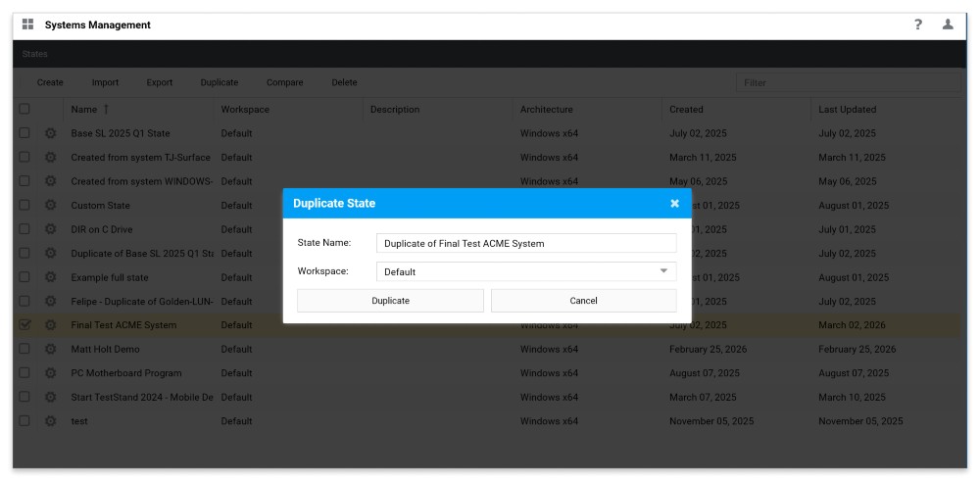Image resolution: width=980 pixels, height=482 pixels.
Task: Select the Export toolbar action
Action: (x=160, y=82)
